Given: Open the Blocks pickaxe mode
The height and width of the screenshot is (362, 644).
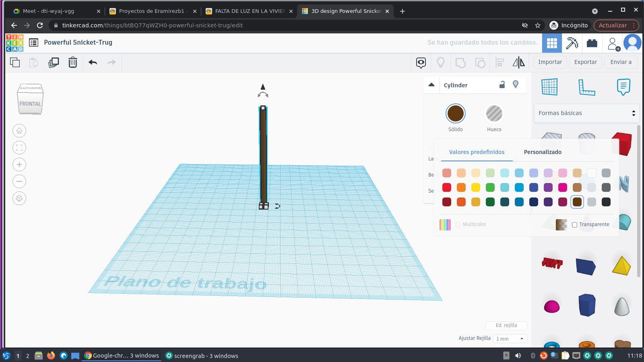Looking at the screenshot, I should coord(572,43).
